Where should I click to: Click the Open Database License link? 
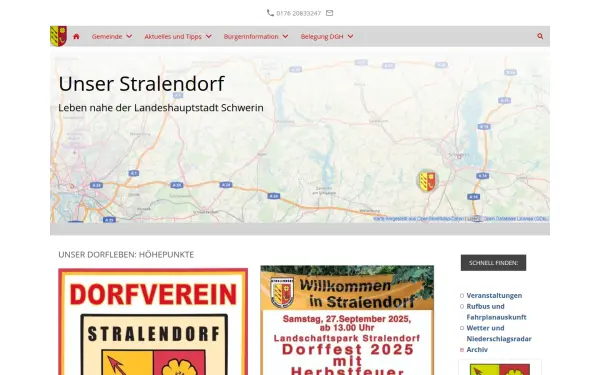click(516, 219)
